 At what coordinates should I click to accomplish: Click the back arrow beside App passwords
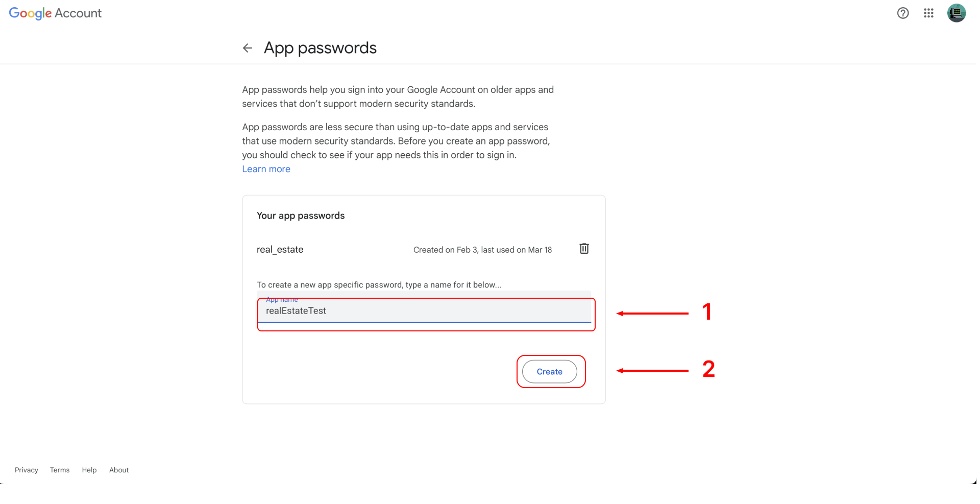coord(248,48)
